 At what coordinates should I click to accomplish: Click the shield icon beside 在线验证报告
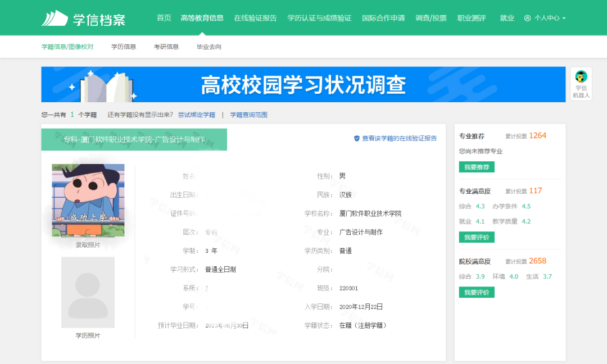tap(356, 138)
